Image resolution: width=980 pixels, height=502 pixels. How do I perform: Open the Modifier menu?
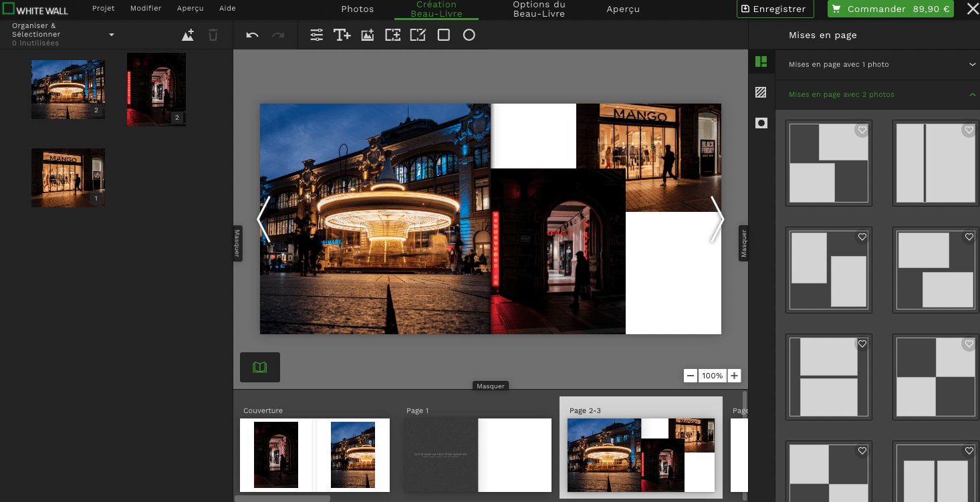pyautogui.click(x=146, y=8)
